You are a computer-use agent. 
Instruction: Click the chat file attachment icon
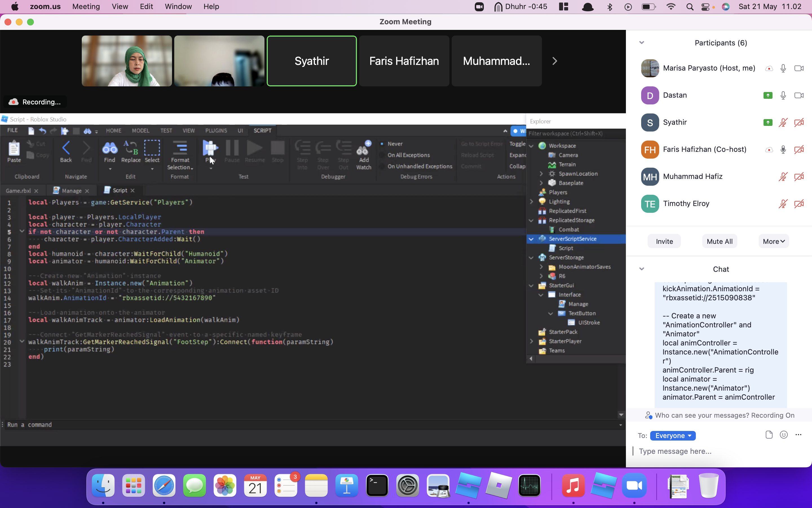(769, 435)
